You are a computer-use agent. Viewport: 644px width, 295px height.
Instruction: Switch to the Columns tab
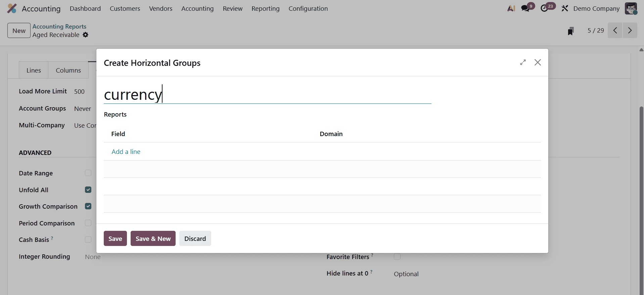(x=68, y=71)
